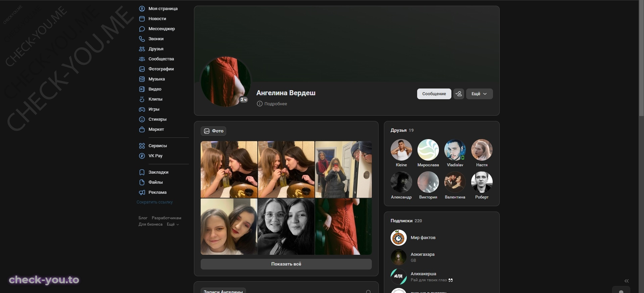Open friend Vladislav's avatar
Viewport: 644px width, 293px height.
point(455,150)
